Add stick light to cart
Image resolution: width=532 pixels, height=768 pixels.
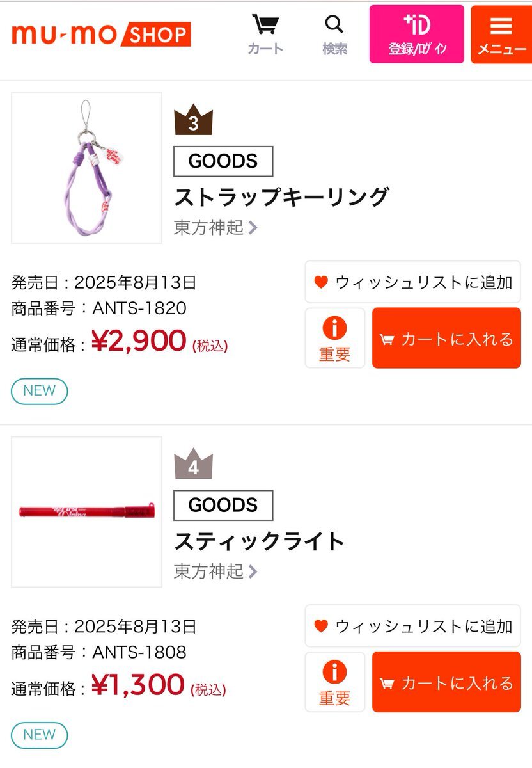pyautogui.click(x=446, y=682)
